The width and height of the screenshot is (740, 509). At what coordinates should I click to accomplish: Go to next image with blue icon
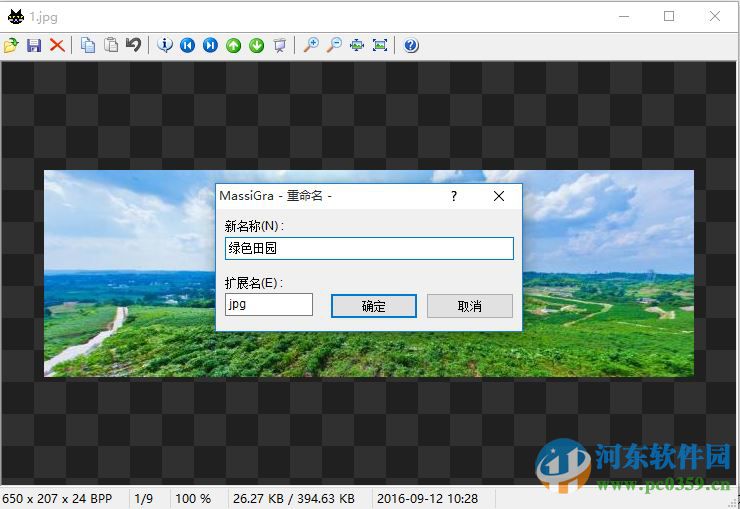click(x=210, y=45)
